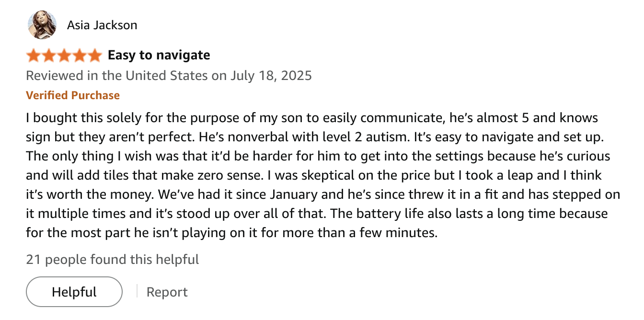Select the second orange rating star
Screen dimensions: 644x320
pyautogui.click(x=49, y=56)
